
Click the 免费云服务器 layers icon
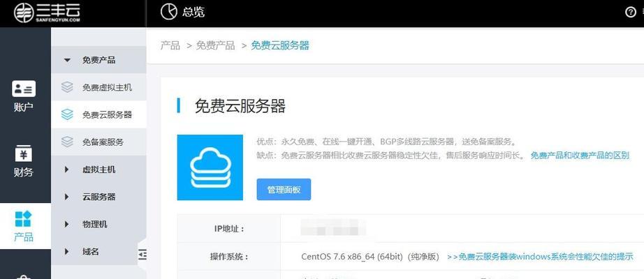(x=67, y=114)
